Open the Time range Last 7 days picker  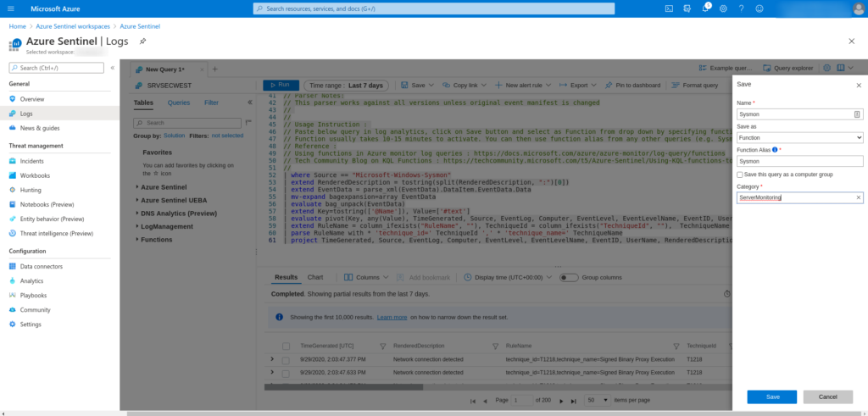[346, 86]
